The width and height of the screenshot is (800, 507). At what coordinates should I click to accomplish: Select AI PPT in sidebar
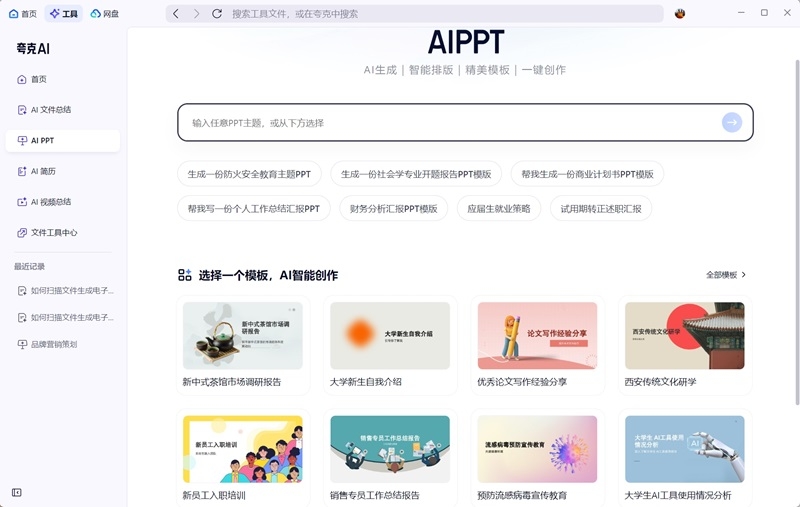tap(63, 140)
